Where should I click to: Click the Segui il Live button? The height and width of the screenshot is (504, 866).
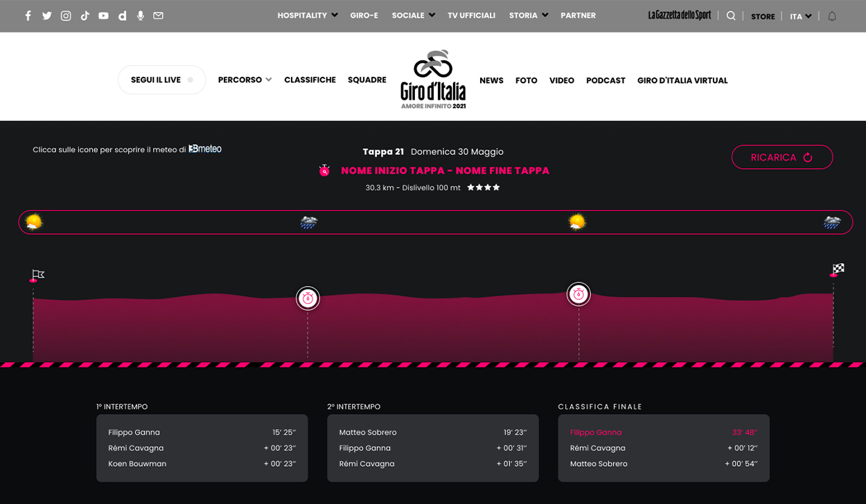click(x=162, y=80)
